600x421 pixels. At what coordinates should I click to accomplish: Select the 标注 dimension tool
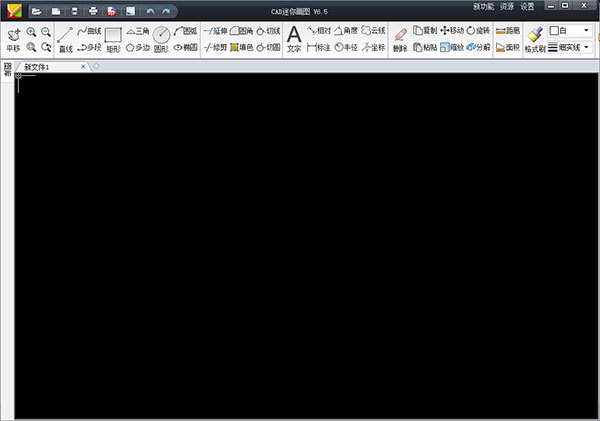tap(319, 47)
